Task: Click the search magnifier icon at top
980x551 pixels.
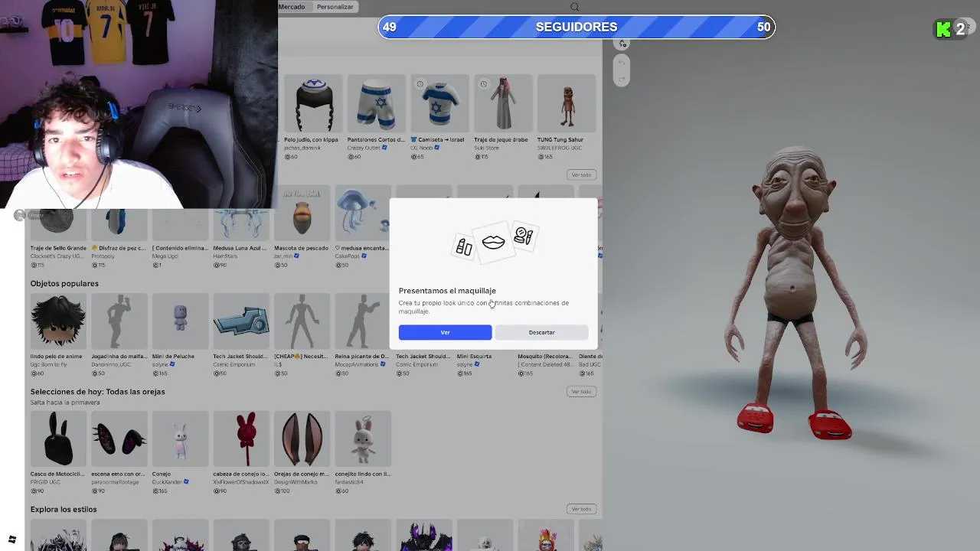Action: point(574,7)
